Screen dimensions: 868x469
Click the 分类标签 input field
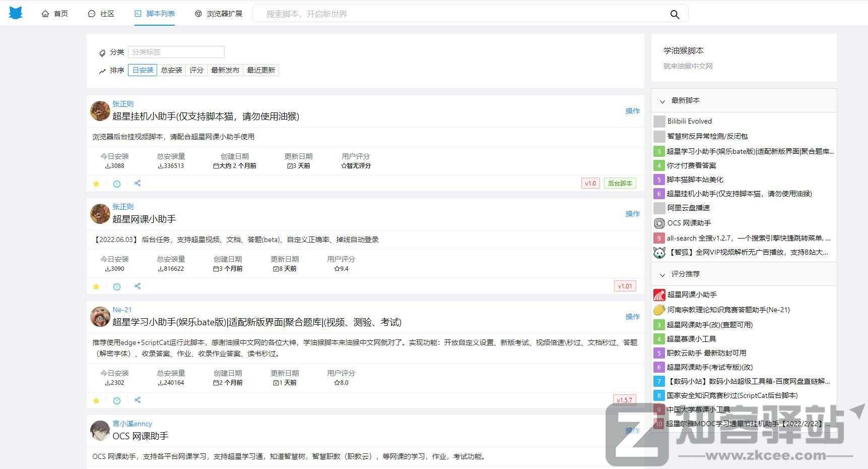point(176,52)
